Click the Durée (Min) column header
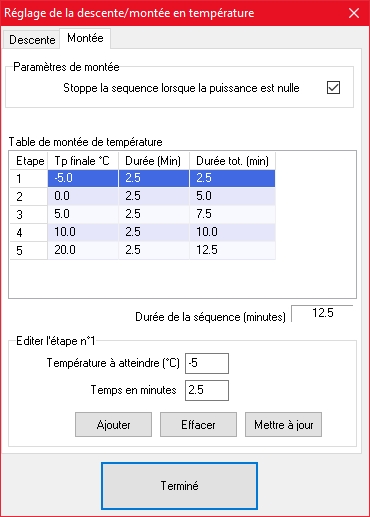Screen dimensions: 370x517 (x=154, y=161)
